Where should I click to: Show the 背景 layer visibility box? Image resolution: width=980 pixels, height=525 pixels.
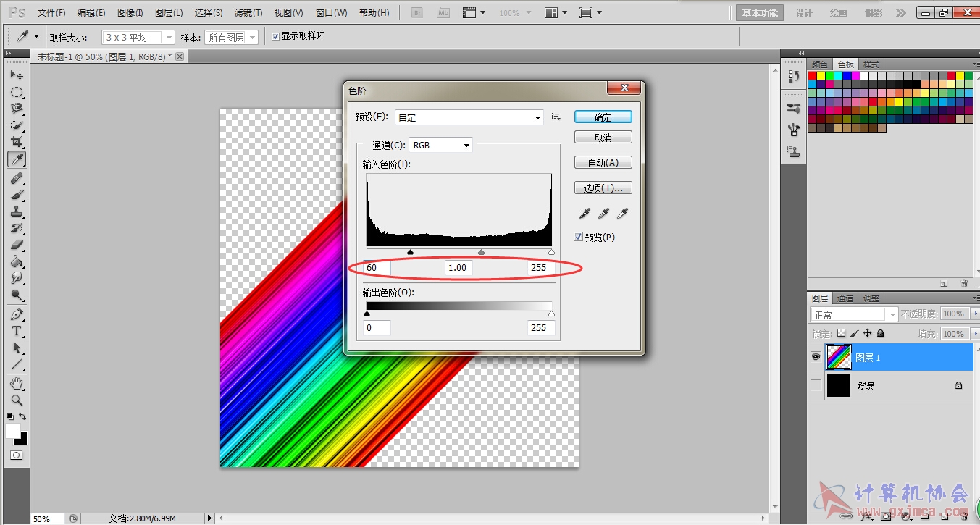click(x=816, y=385)
